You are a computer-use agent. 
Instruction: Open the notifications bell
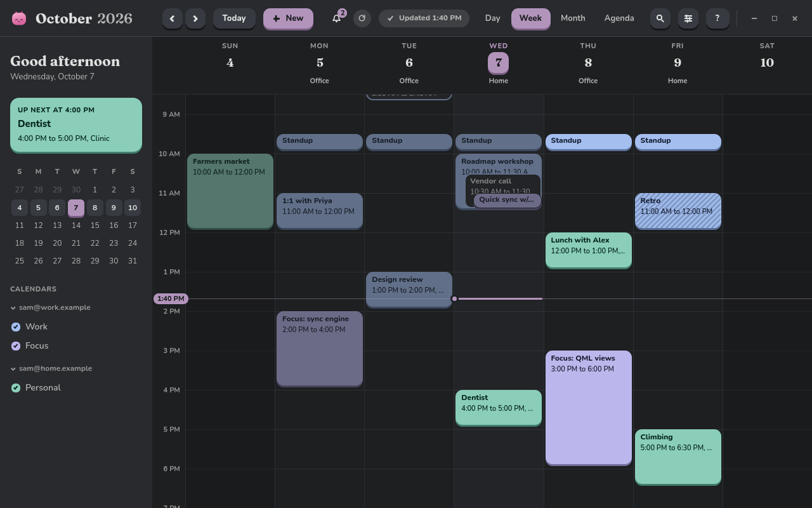337,18
